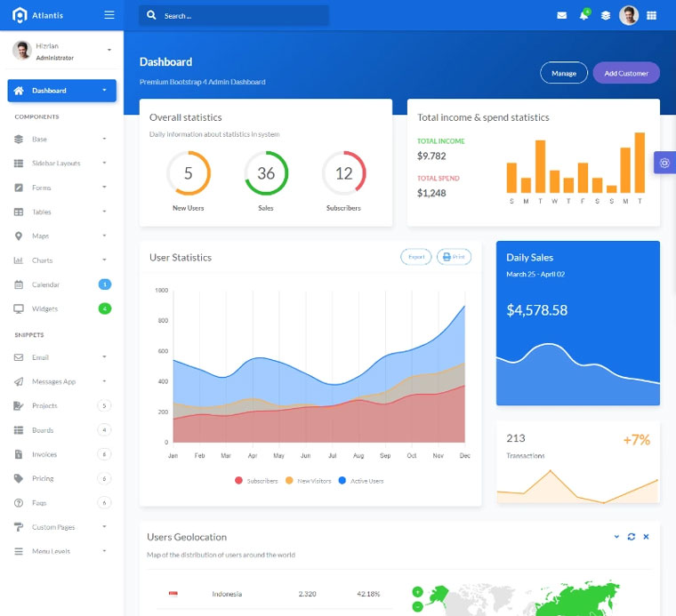Click the mail envelope icon in top bar
The width and height of the screenshot is (676, 616).
(561, 15)
